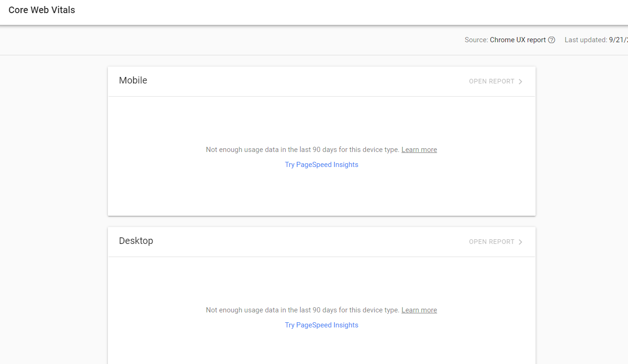Click Desktop's 'Not enough usage data' message
This screenshot has height=364, width=628.
click(303, 310)
